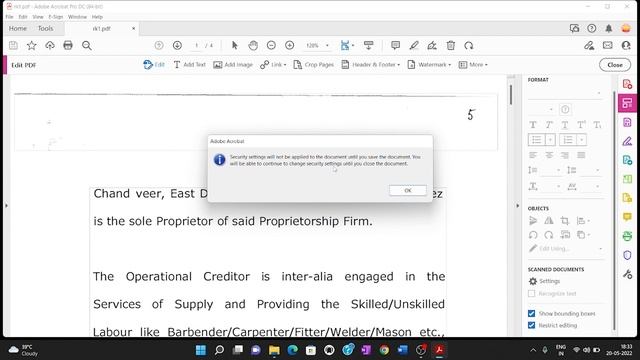Click the scrolling mode icon

368,45
